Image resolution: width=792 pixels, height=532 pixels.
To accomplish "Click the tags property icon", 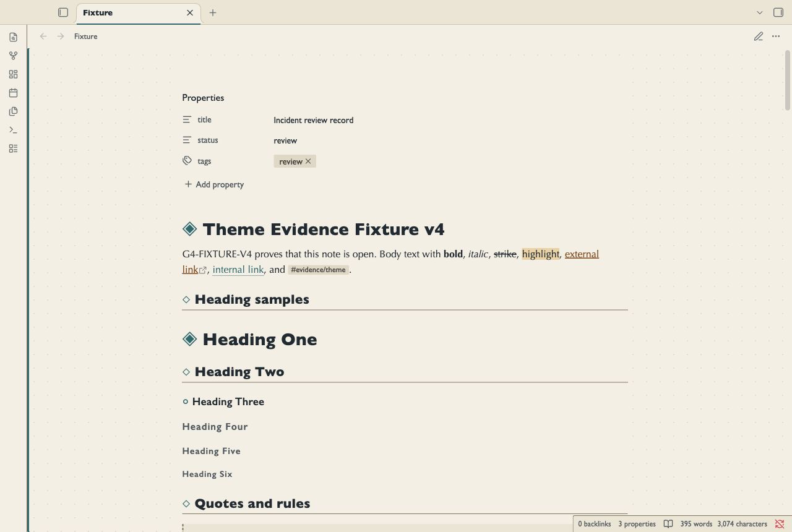I will [x=187, y=161].
